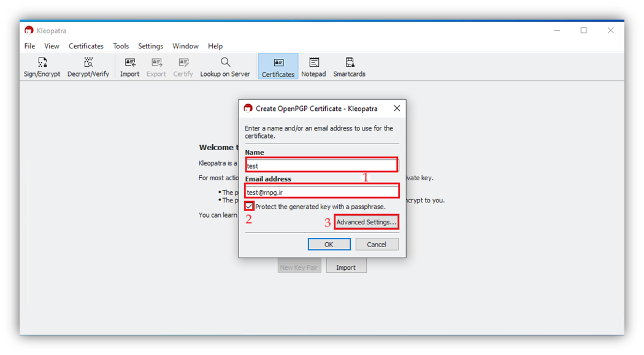Open Lookup on Server search

(x=225, y=67)
